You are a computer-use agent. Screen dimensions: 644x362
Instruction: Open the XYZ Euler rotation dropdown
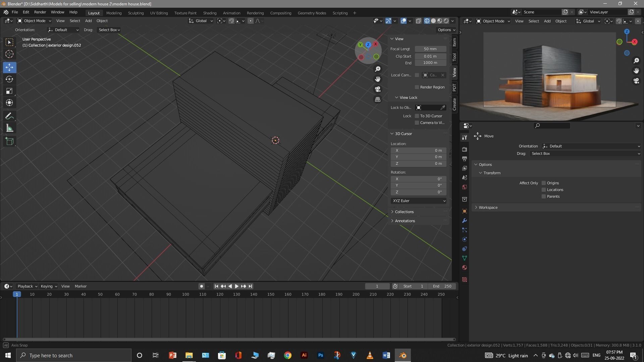pyautogui.click(x=418, y=201)
